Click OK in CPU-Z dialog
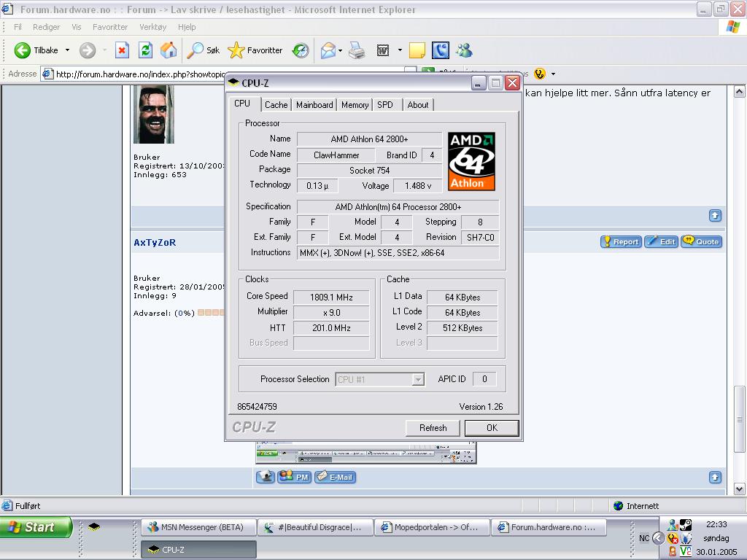Image resolution: width=747 pixels, height=560 pixels. click(492, 427)
